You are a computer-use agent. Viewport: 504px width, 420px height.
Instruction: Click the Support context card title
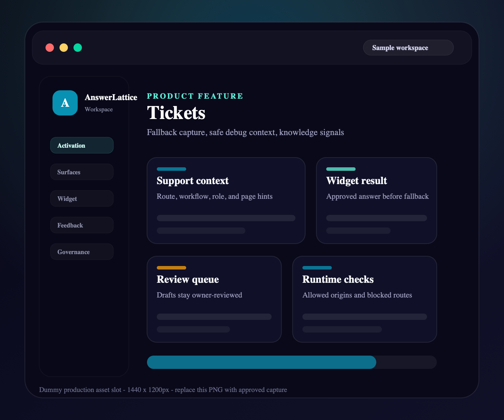[192, 181]
